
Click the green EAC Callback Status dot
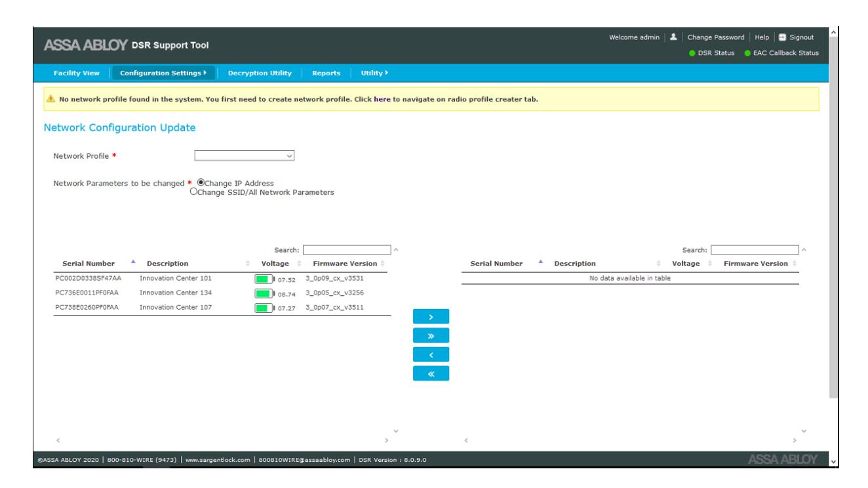(748, 53)
